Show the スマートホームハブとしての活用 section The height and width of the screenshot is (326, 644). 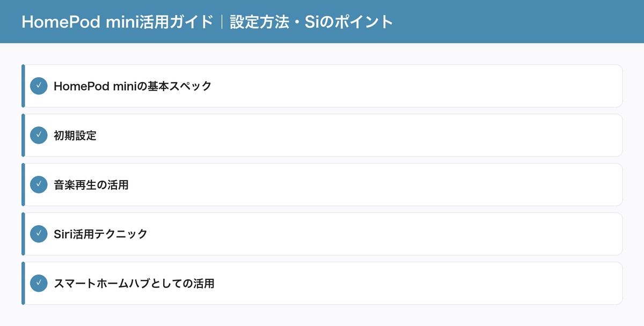[134, 284]
